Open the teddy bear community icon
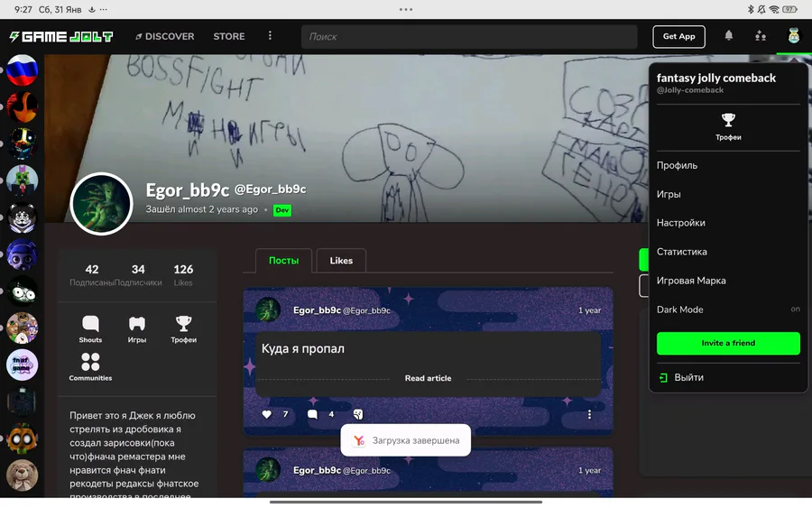 pos(22,475)
